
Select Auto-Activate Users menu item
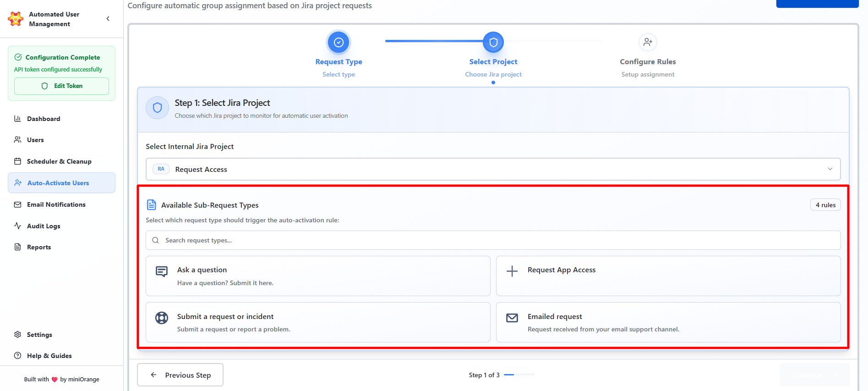pyautogui.click(x=61, y=183)
